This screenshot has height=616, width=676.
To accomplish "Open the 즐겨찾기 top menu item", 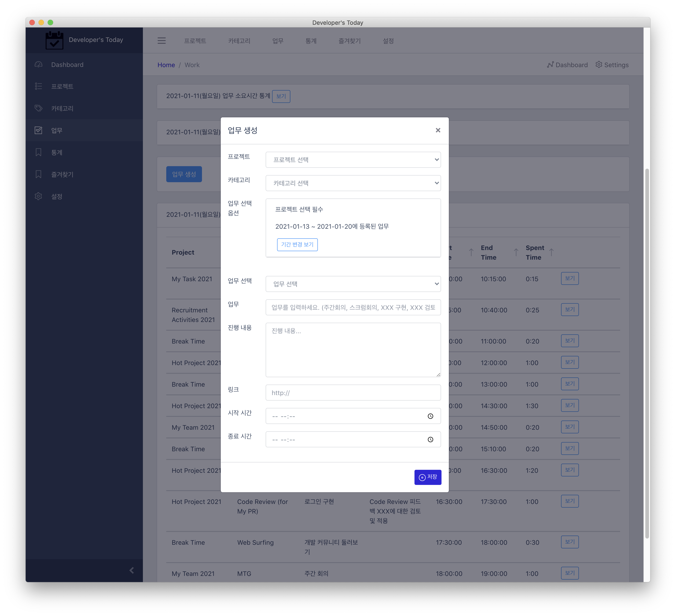I will point(349,41).
